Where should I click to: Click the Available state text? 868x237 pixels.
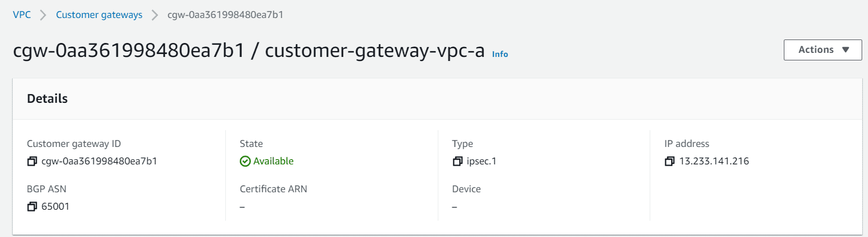click(273, 161)
